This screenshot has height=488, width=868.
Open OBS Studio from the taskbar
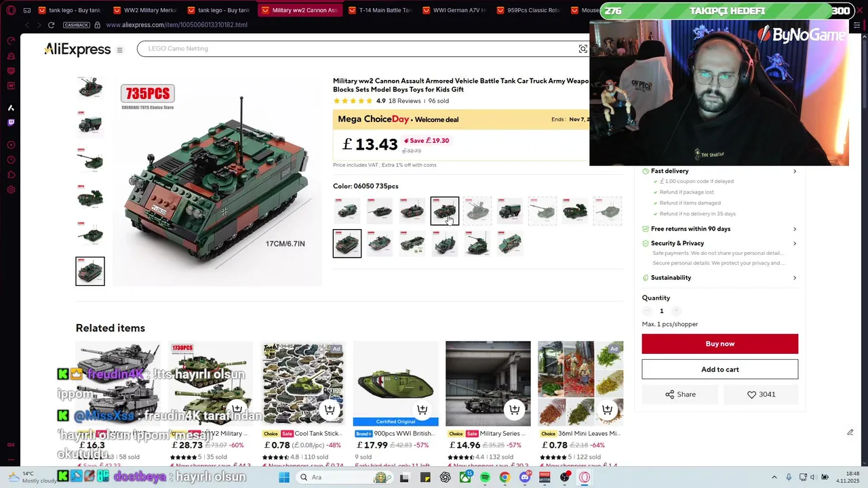tap(565, 477)
